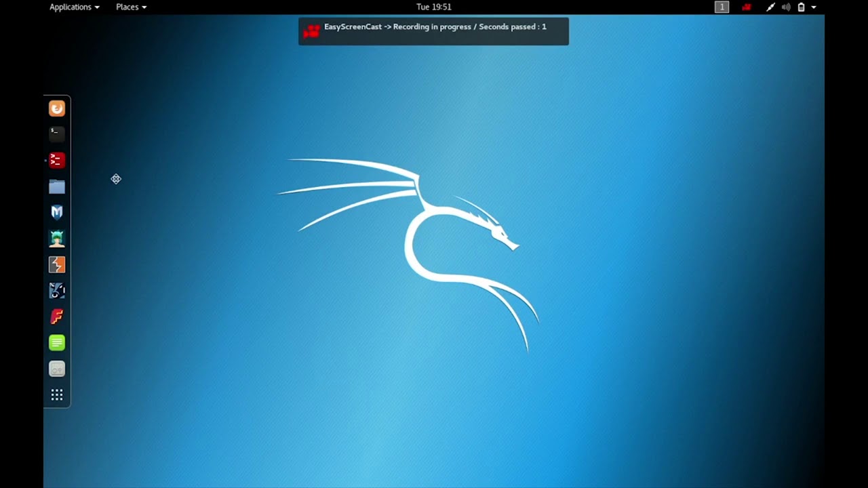
Task: Click workspace indicator 1
Action: (722, 7)
